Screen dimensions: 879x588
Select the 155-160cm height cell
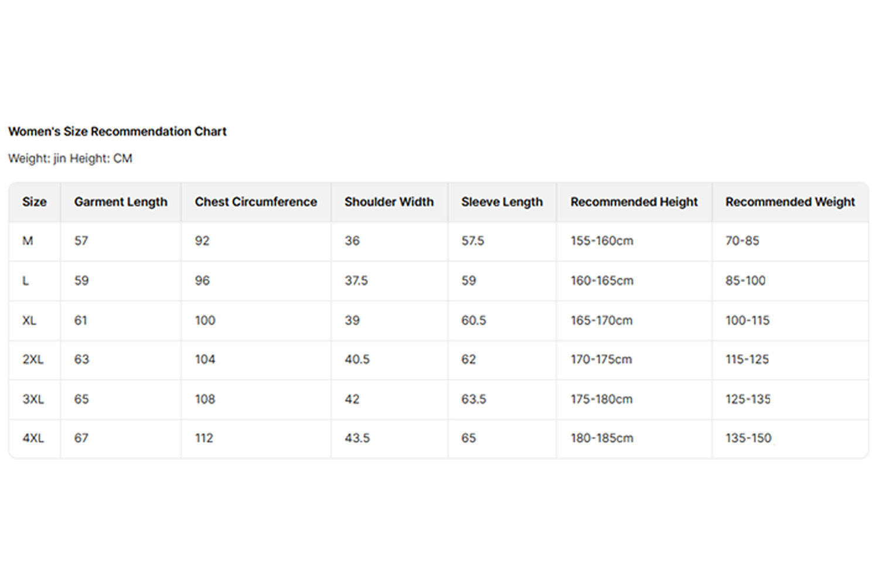[x=602, y=241]
